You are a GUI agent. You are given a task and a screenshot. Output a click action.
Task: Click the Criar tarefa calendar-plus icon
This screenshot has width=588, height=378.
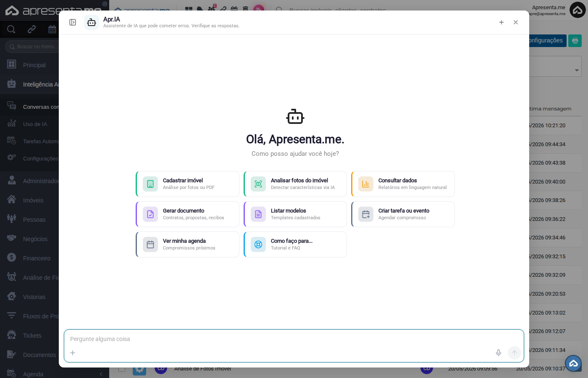[366, 214]
